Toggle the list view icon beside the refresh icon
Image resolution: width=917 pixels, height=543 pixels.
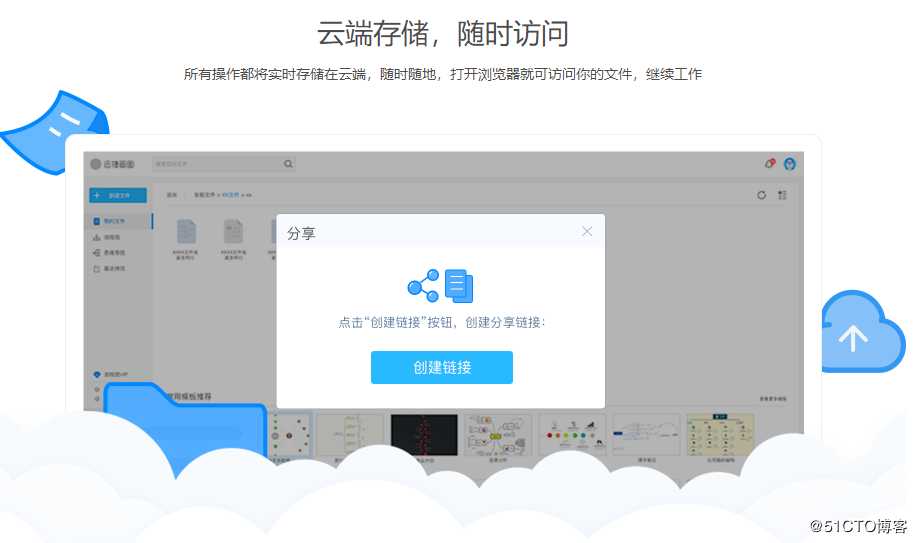tap(782, 195)
